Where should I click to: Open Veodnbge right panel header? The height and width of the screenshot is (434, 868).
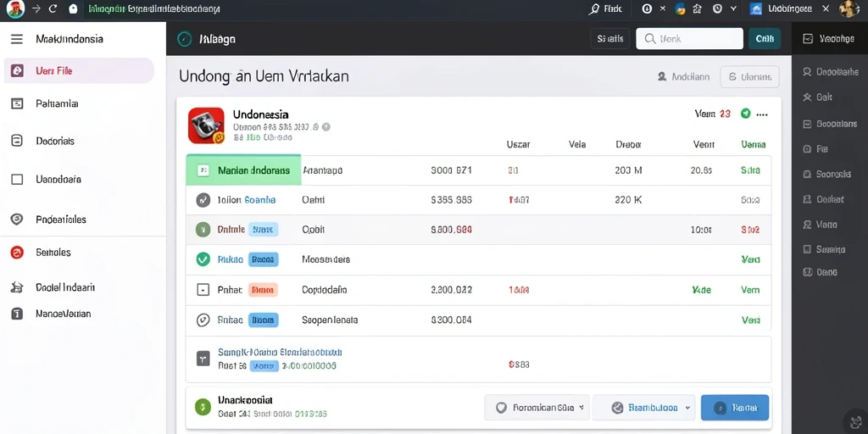[x=829, y=39]
